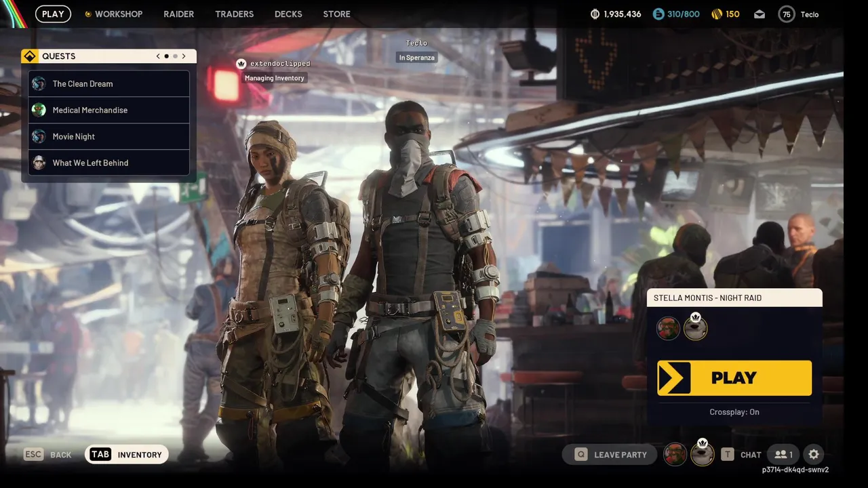
Task: Click the Managing Inventory status label
Action: 275,78
